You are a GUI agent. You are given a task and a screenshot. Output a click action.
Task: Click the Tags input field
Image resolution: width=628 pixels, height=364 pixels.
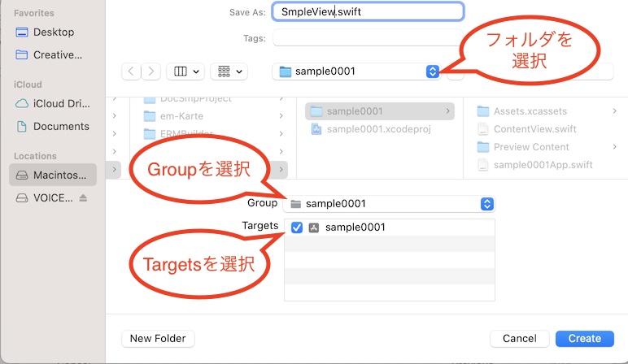367,38
